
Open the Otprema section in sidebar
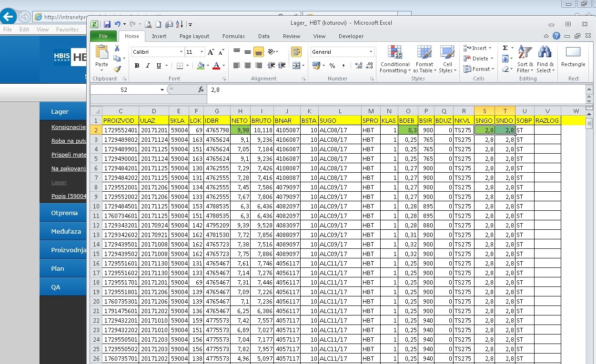click(64, 213)
